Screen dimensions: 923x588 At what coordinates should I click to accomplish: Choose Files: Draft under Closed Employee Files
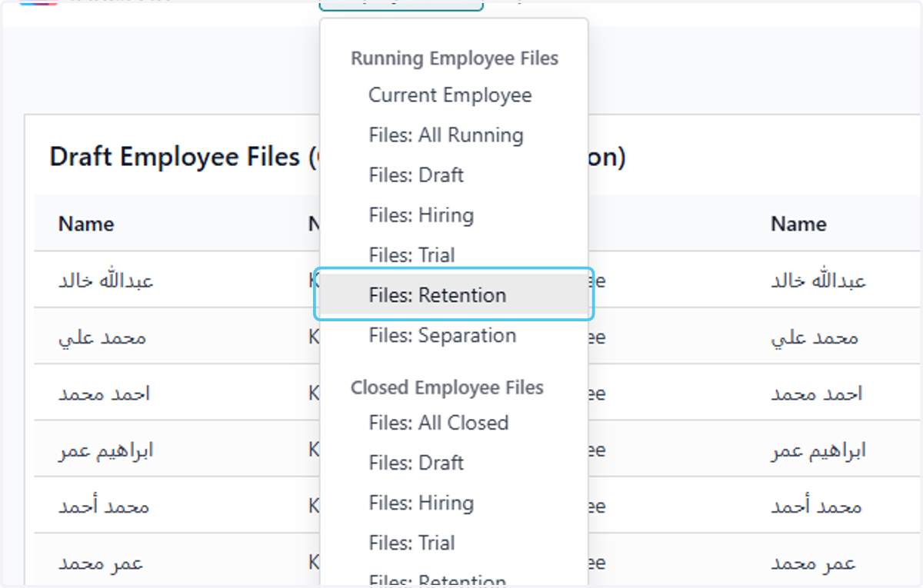416,463
